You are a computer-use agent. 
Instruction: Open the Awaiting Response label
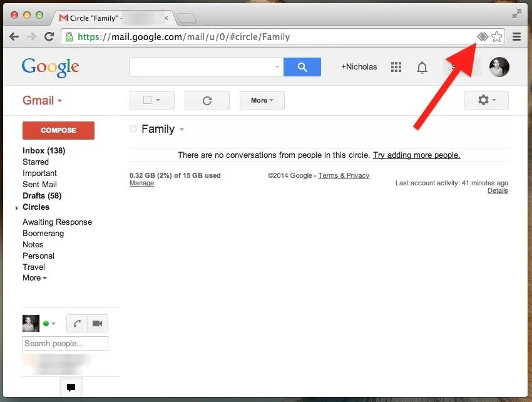pyautogui.click(x=58, y=222)
